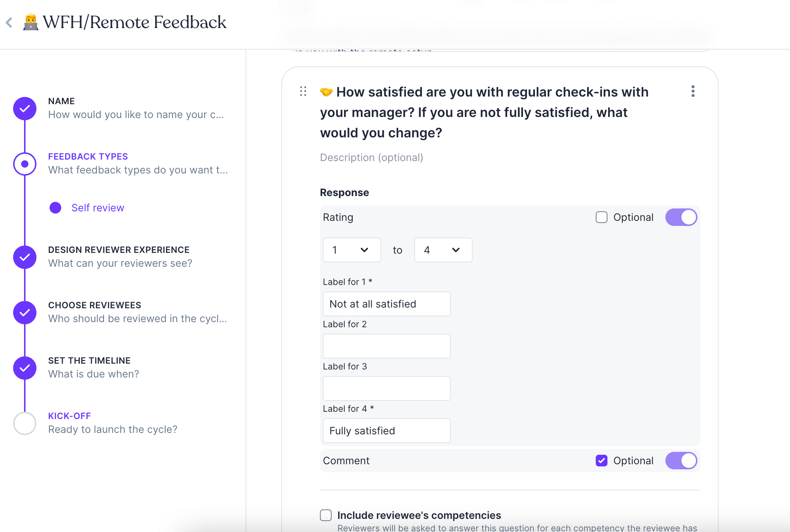Go to Set the Timeline step
Screen dimensions: 790x532
tap(89, 361)
